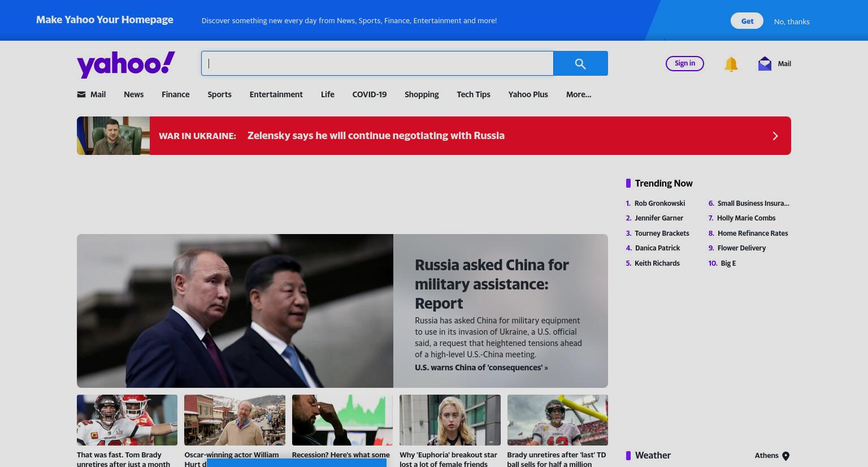Select trending topic Danica Patrick

click(x=657, y=248)
